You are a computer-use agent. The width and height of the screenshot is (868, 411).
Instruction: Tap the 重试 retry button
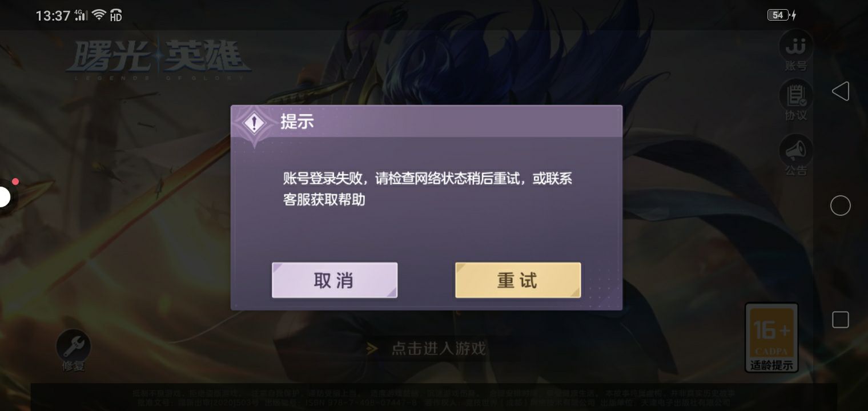coord(518,280)
